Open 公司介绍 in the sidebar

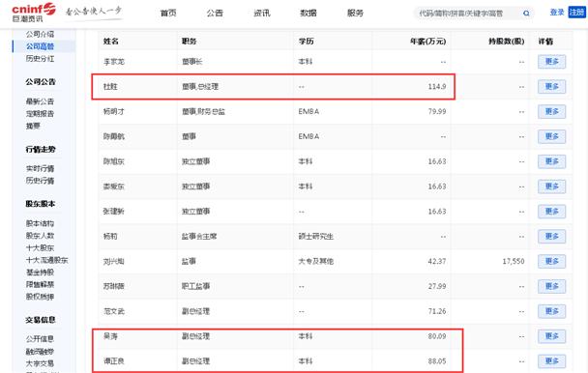point(40,34)
